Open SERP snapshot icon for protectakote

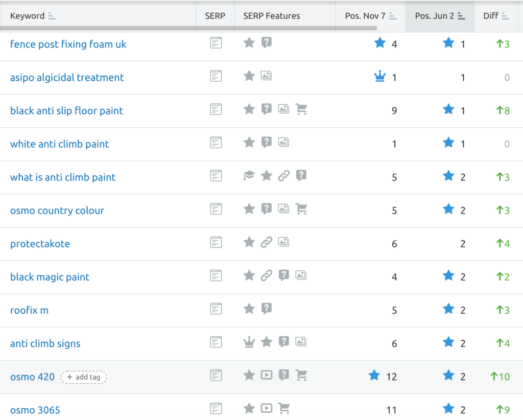(x=216, y=242)
